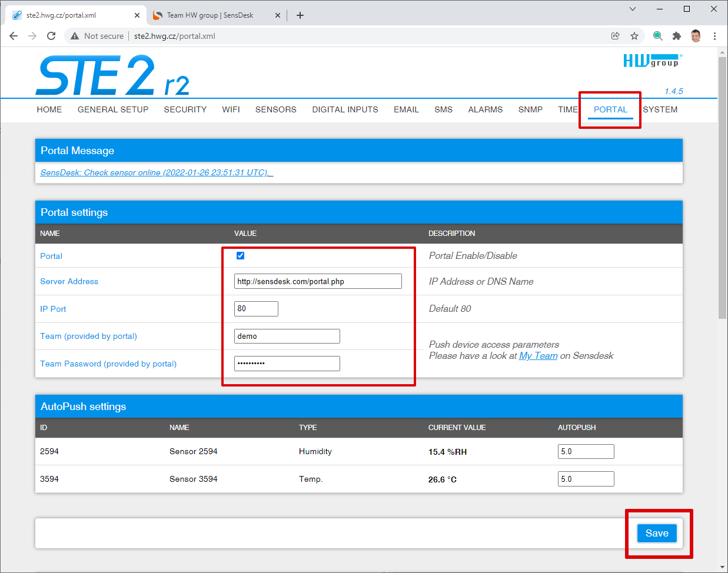Open the WIFI page

point(231,109)
